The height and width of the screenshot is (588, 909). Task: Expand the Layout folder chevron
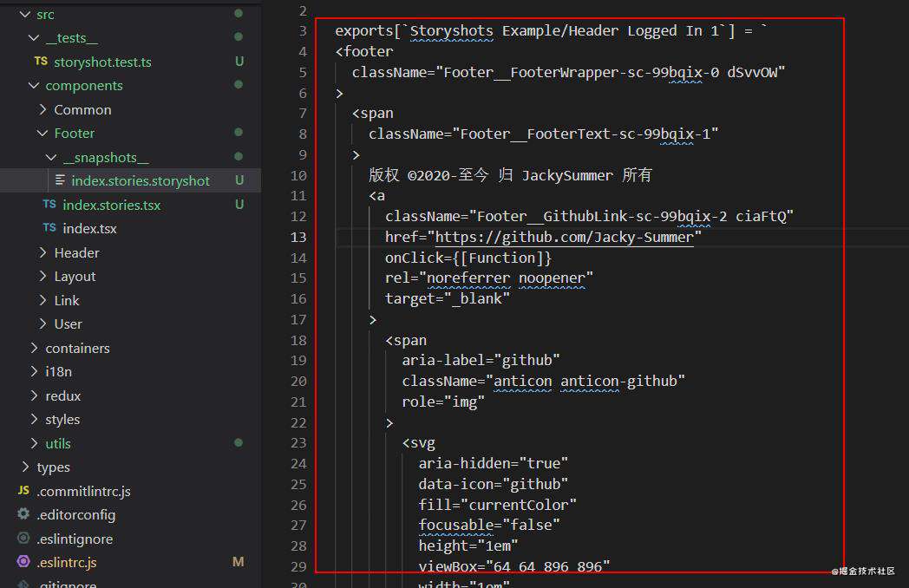(43, 276)
